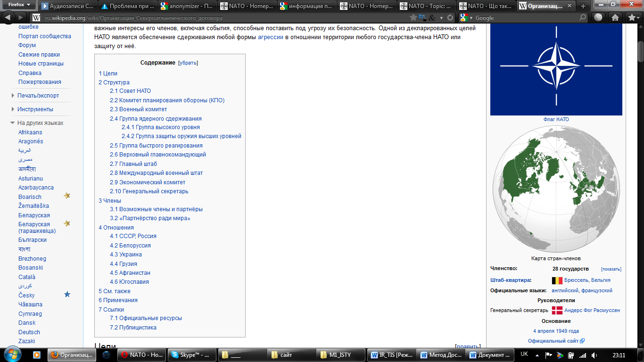Click '[править]' next to Цели heading
644x362 pixels.
[468, 346]
